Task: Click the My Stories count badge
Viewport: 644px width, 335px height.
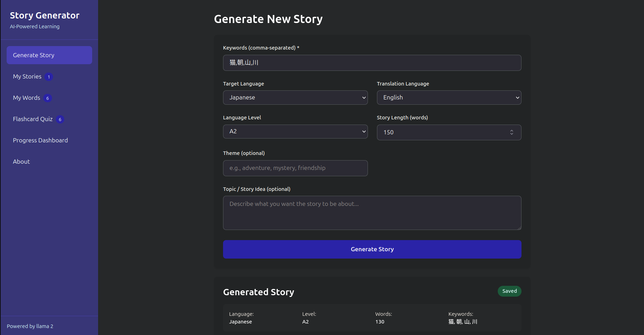Action: [x=49, y=77]
